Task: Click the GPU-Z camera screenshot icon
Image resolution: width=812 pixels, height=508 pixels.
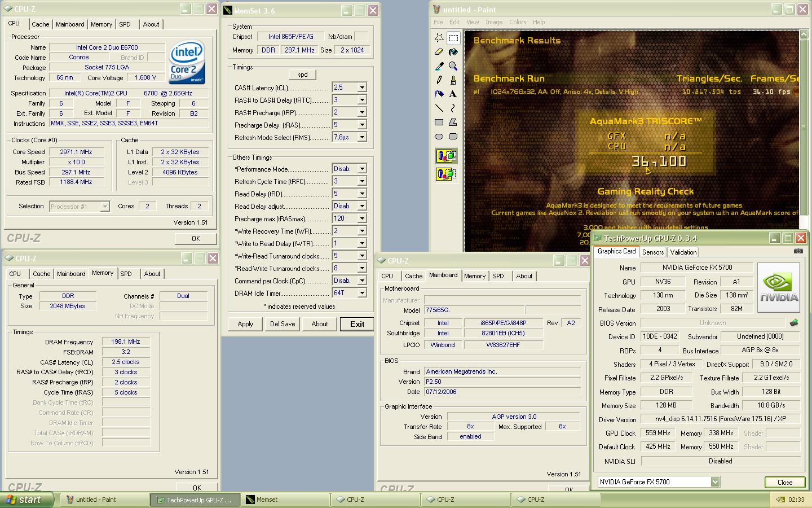Action: [x=798, y=251]
